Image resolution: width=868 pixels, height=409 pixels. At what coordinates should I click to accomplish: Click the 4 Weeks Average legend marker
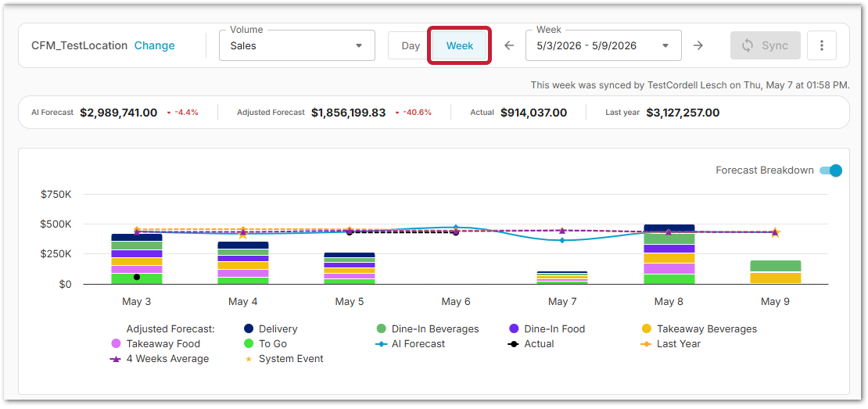click(117, 359)
